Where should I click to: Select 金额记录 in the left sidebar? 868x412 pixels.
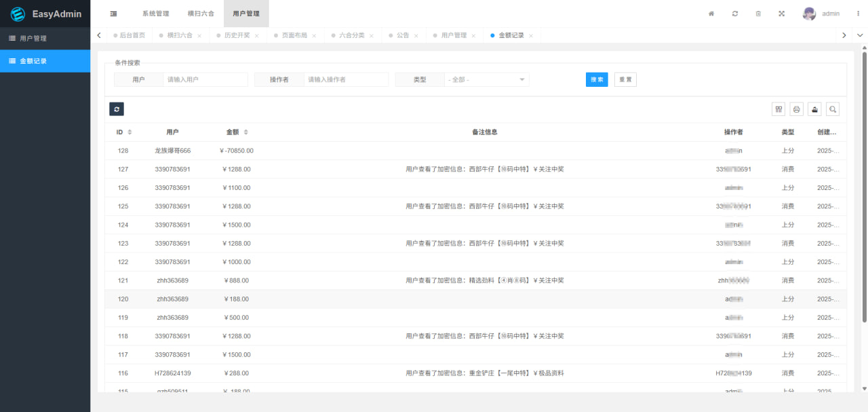[x=45, y=61]
